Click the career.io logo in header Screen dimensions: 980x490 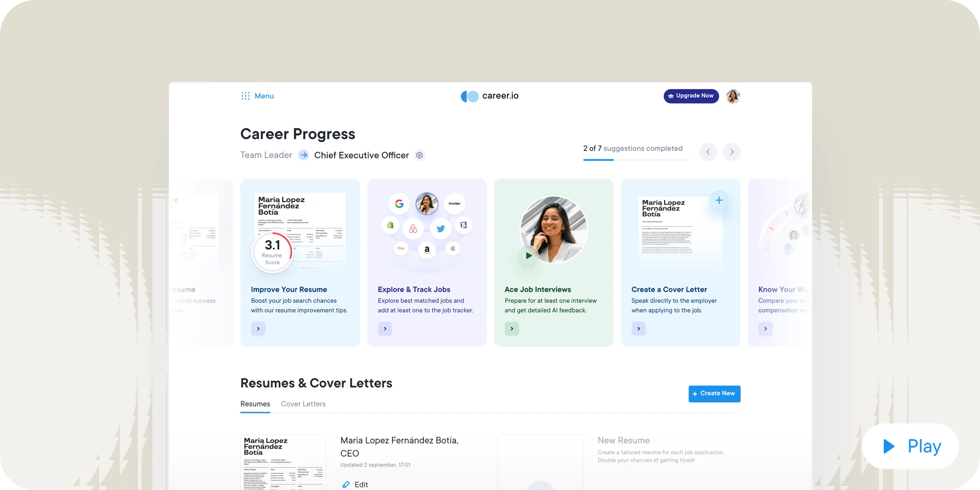(490, 96)
